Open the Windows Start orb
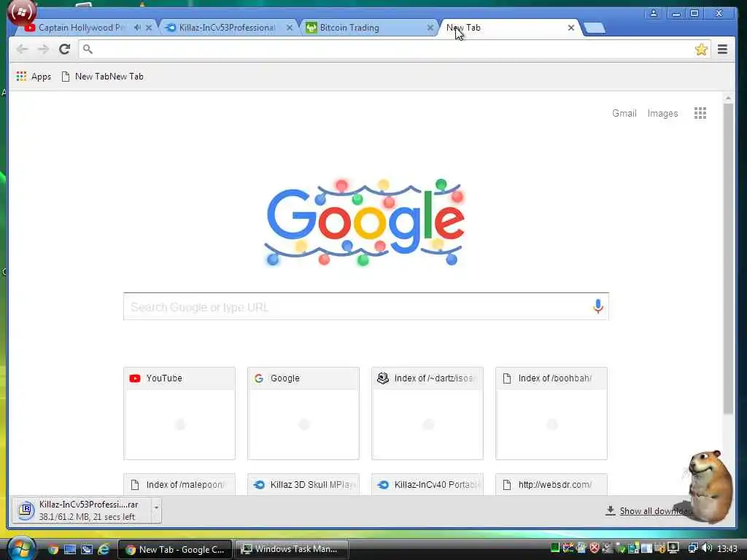The width and height of the screenshot is (747, 560). point(21,548)
